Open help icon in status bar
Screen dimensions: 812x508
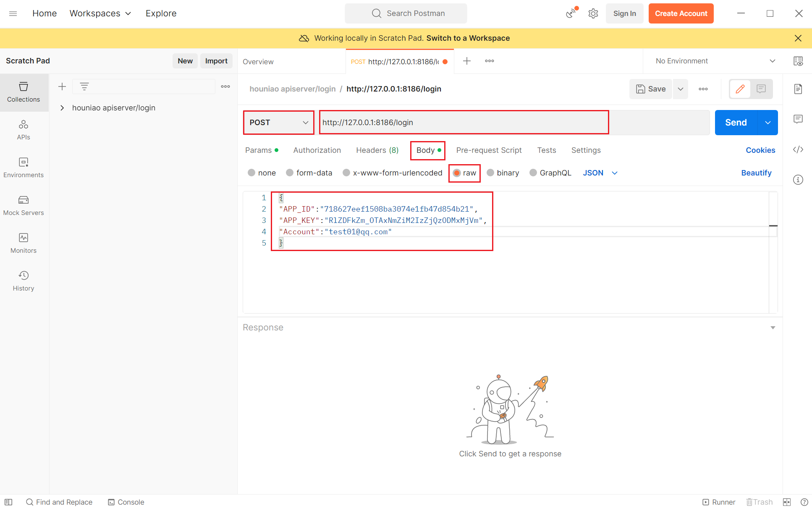click(804, 502)
